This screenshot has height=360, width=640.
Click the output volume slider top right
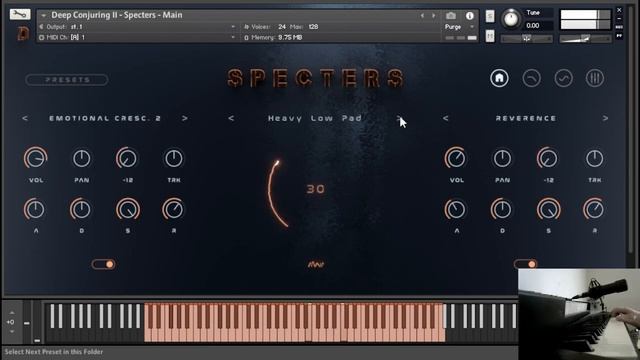585,38
